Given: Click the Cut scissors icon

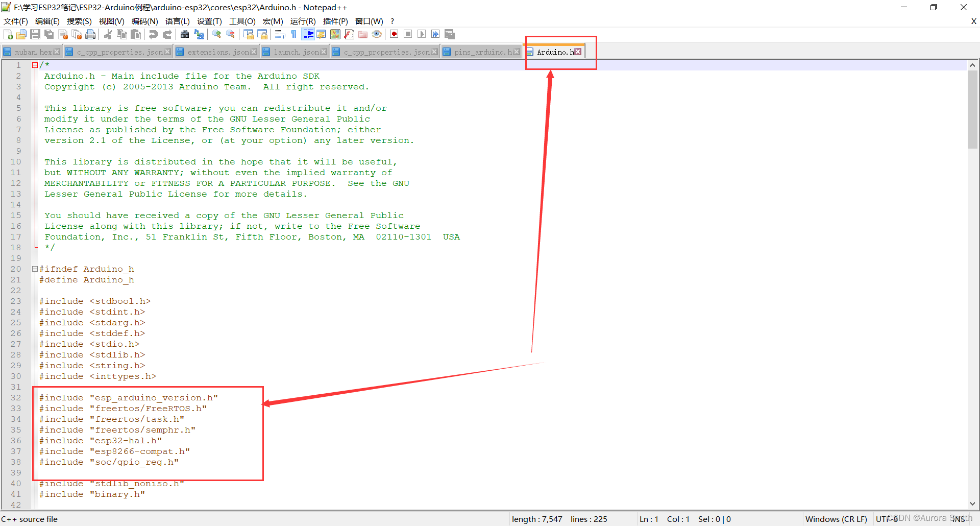Looking at the screenshot, I should pos(108,34).
